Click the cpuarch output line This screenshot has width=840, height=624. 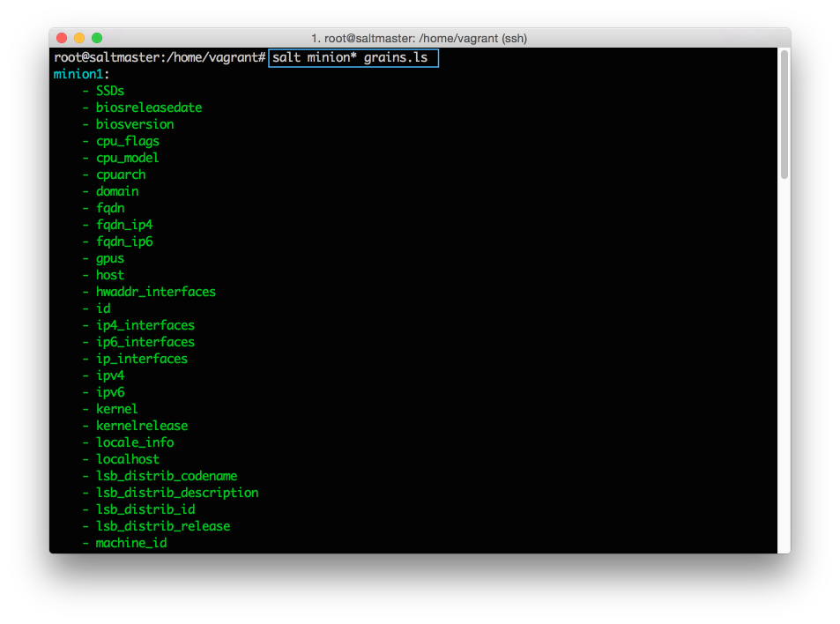[x=121, y=175]
